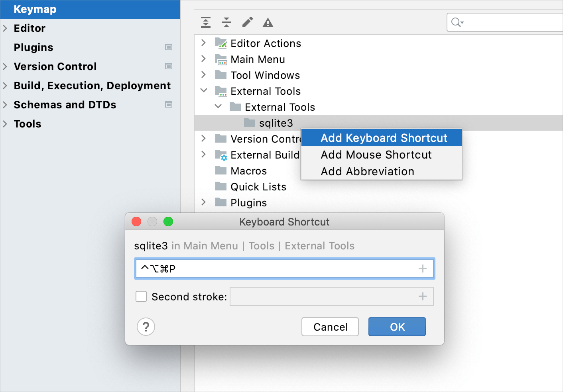Viewport: 563px width, 392px height.
Task: Open the search options magnifier dropdown
Action: [x=457, y=22]
